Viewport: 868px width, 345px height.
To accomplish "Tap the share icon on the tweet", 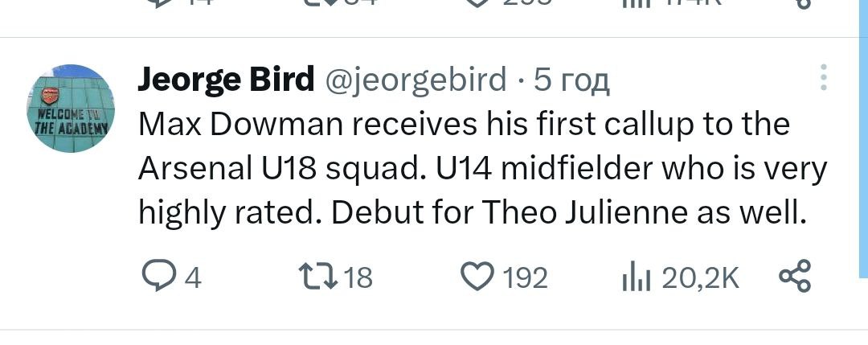I will [796, 277].
